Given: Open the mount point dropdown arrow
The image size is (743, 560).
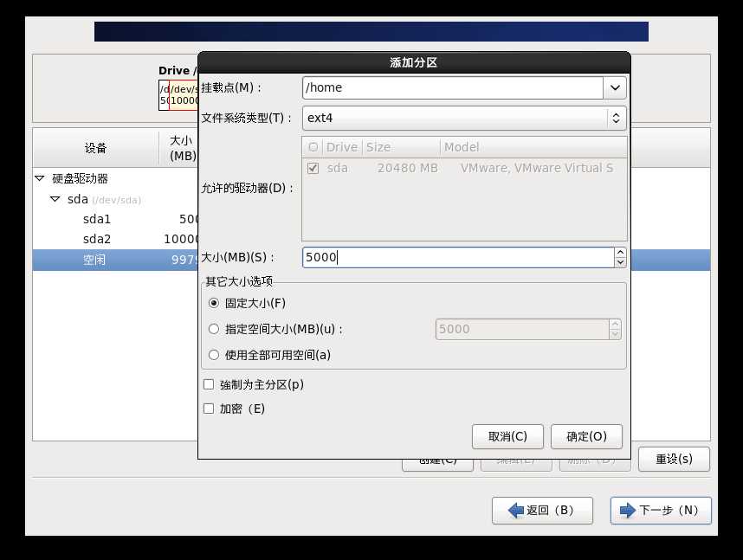Looking at the screenshot, I should point(615,87).
